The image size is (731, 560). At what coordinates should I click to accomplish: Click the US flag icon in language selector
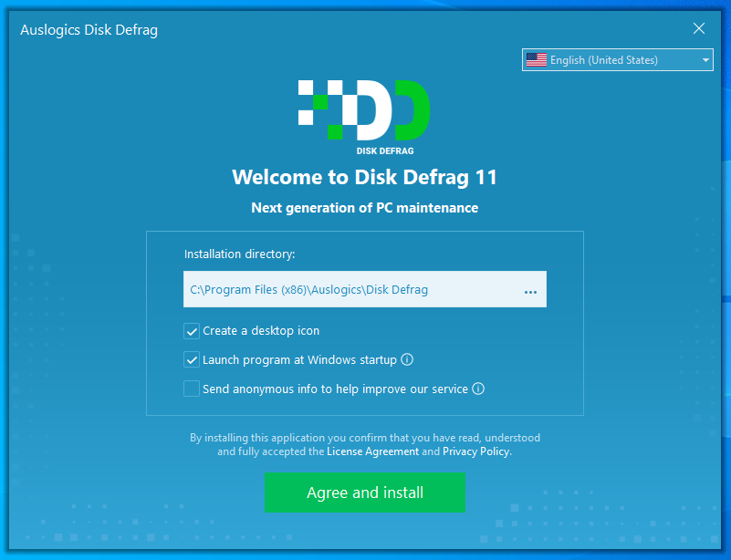(537, 60)
